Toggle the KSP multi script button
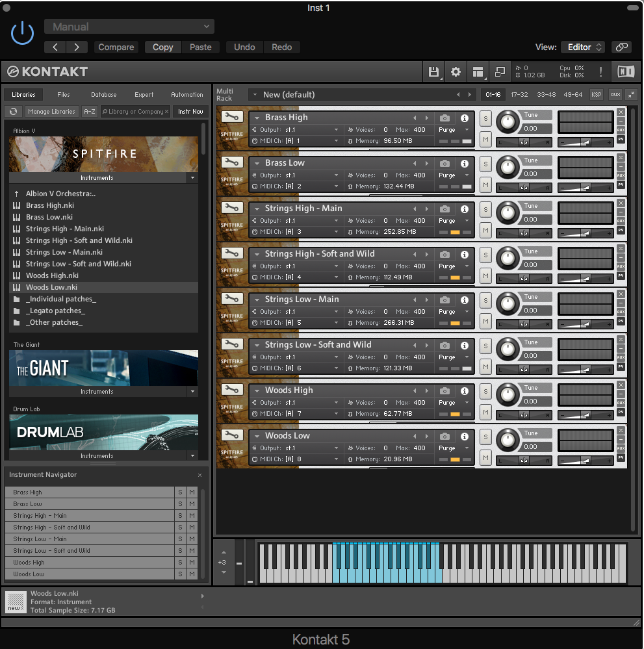The height and width of the screenshot is (649, 644). click(x=597, y=95)
